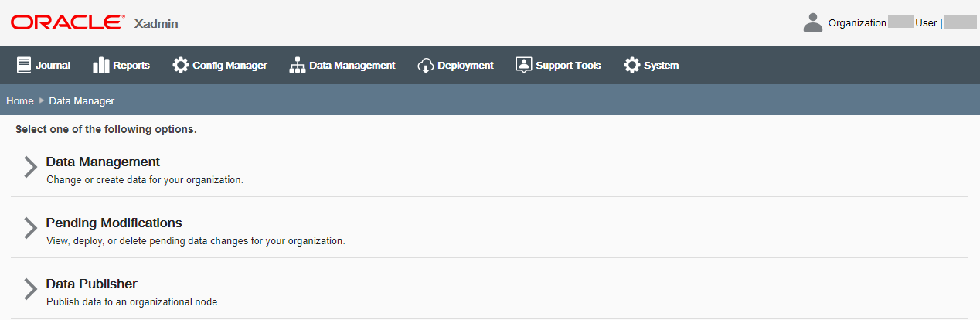
Task: Click the user profile silhouette icon
Action: pyautogui.click(x=813, y=22)
